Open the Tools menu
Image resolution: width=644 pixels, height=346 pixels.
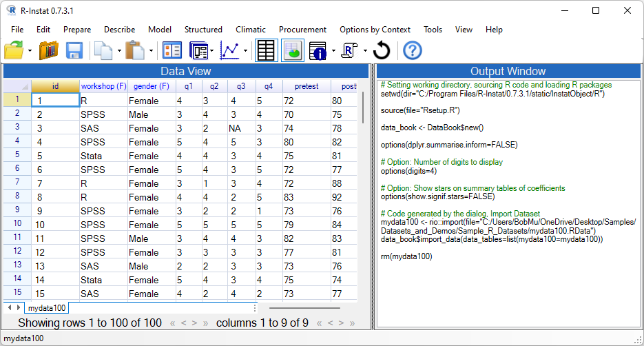coord(433,30)
